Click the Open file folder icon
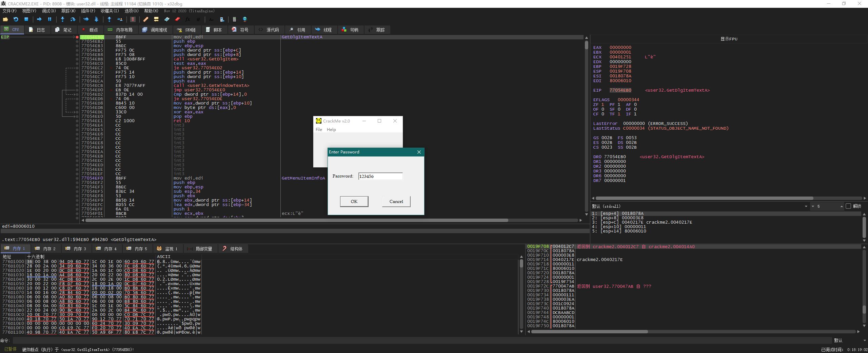The height and width of the screenshot is (353, 868). (5, 19)
